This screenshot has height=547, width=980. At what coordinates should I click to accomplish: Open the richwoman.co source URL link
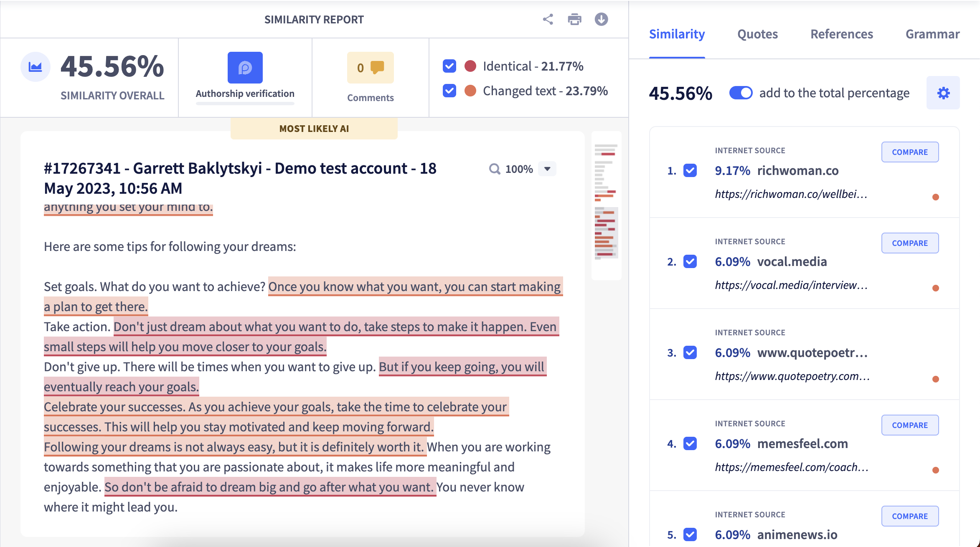[791, 194]
